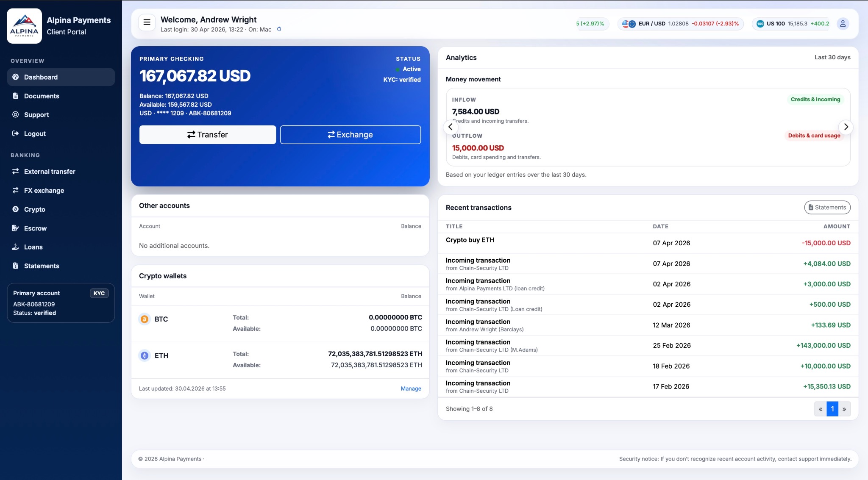
Task: Click the Manage link under Crypto wallets
Action: [411, 388]
